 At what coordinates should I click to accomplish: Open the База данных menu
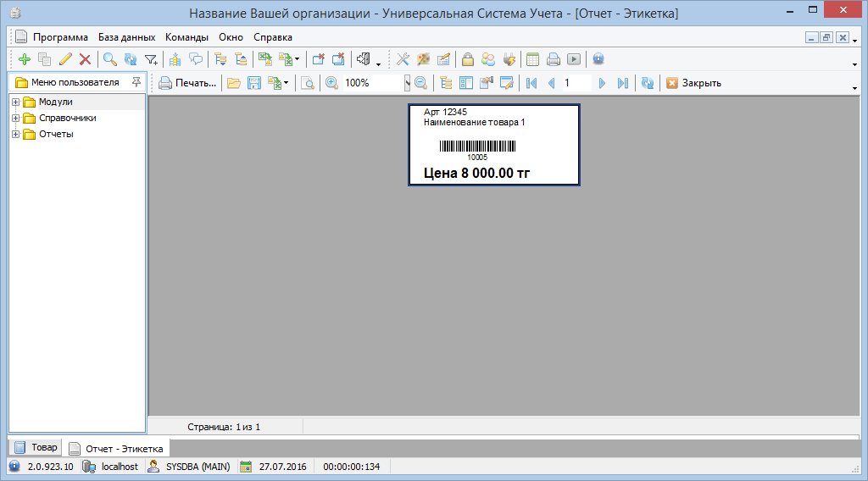click(x=126, y=37)
